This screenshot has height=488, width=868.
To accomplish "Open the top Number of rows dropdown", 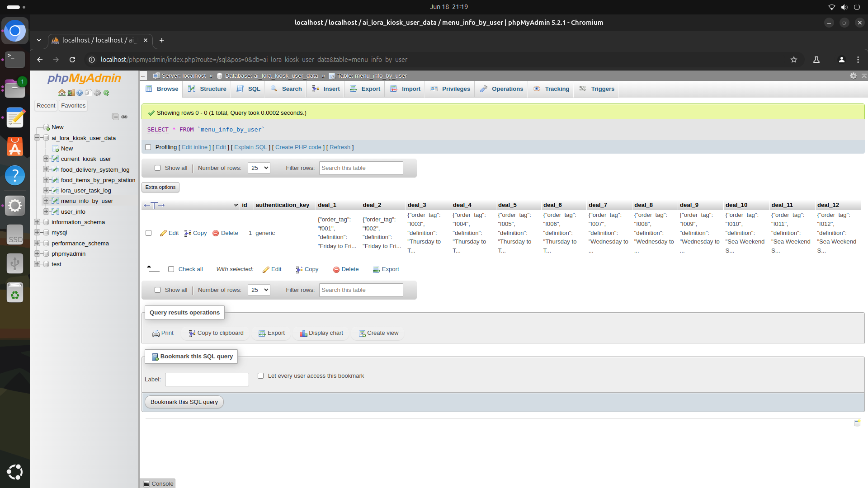I will point(259,168).
